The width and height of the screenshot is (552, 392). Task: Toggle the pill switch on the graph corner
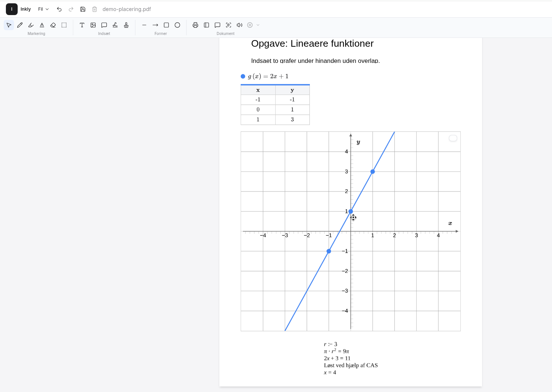pyautogui.click(x=453, y=138)
